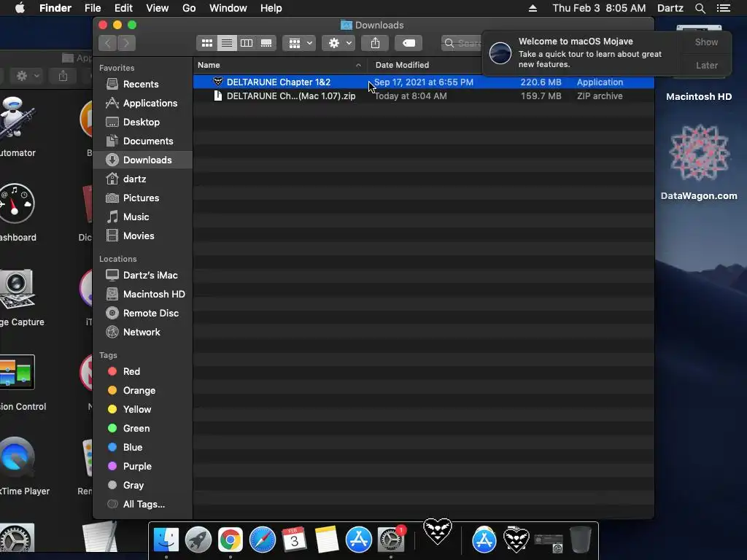Click Show on the Mojave notification
This screenshot has width=747, height=560.
point(706,42)
